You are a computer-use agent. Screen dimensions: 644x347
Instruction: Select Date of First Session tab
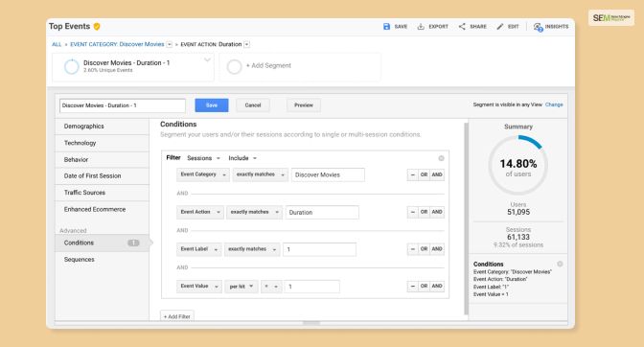102,176
